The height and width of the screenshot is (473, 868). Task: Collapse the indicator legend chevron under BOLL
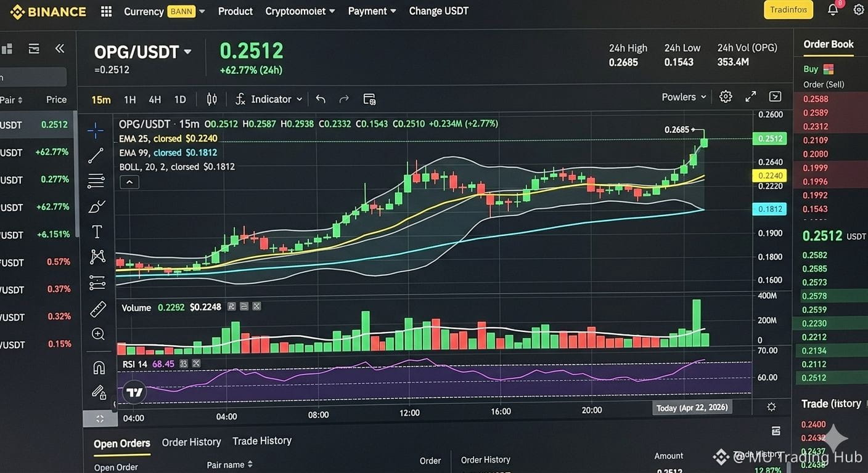tap(129, 182)
